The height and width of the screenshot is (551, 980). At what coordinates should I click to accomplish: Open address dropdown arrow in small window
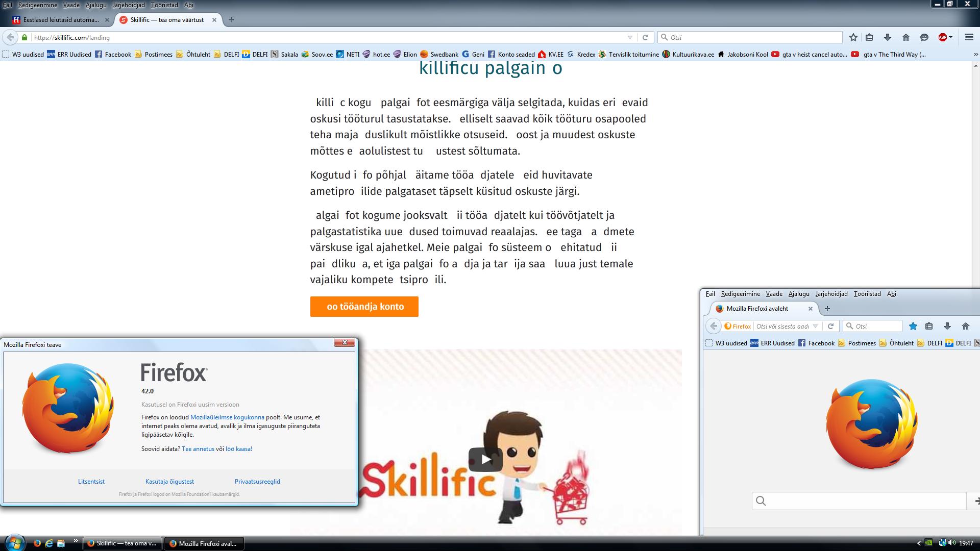click(x=815, y=326)
